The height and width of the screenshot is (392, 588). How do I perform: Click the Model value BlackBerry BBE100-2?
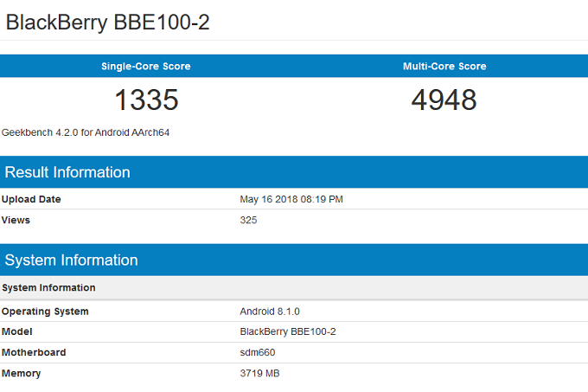(288, 331)
